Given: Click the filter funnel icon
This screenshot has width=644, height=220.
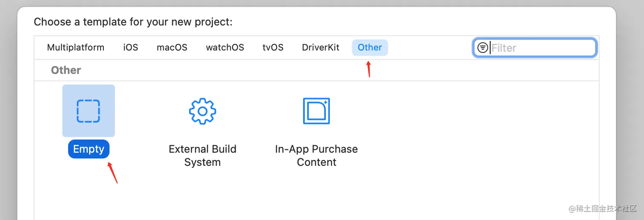Looking at the screenshot, I should (483, 48).
